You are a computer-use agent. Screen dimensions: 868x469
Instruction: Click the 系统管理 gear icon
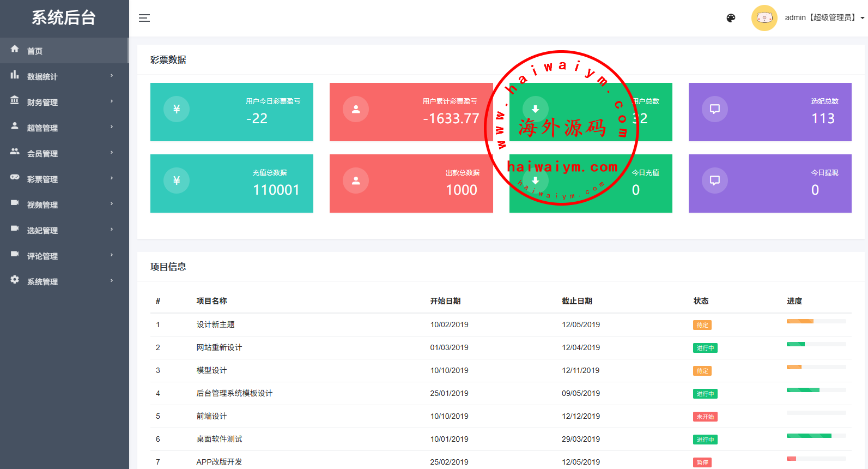coord(15,280)
